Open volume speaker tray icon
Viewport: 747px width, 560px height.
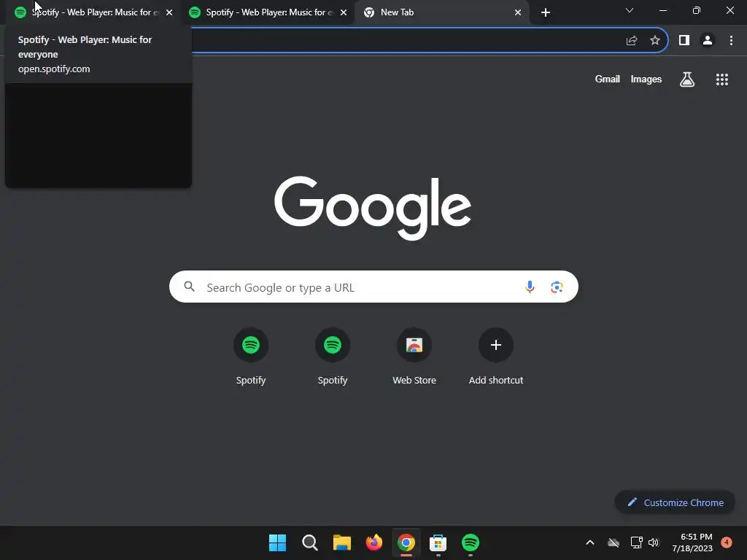click(654, 542)
